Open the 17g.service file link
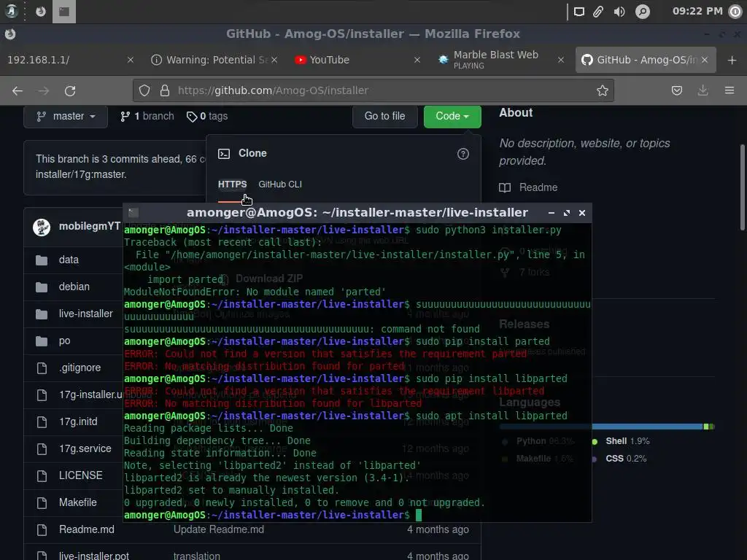The image size is (747, 560). 85,448
